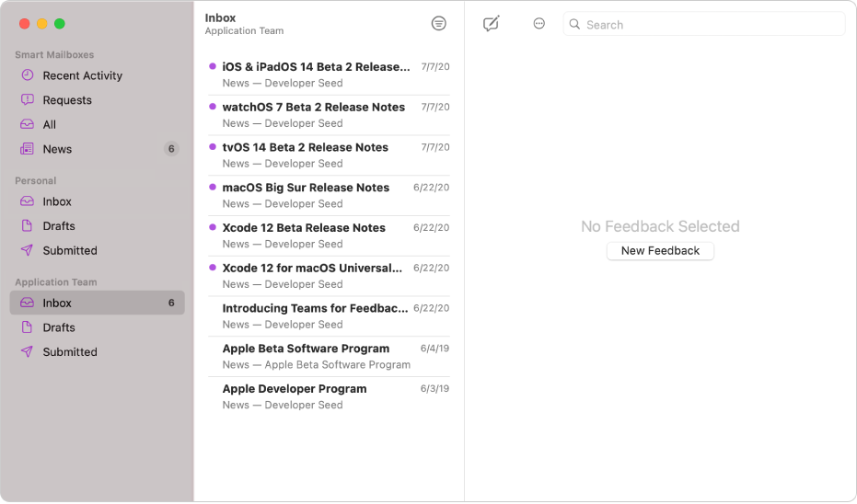Click the Recent Activity clock icon
This screenshot has width=857, height=504.
coord(28,75)
